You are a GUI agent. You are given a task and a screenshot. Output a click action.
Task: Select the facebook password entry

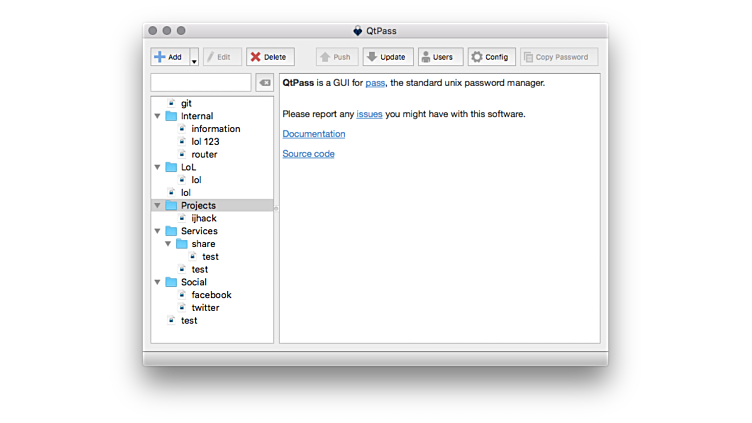pyautogui.click(x=211, y=295)
